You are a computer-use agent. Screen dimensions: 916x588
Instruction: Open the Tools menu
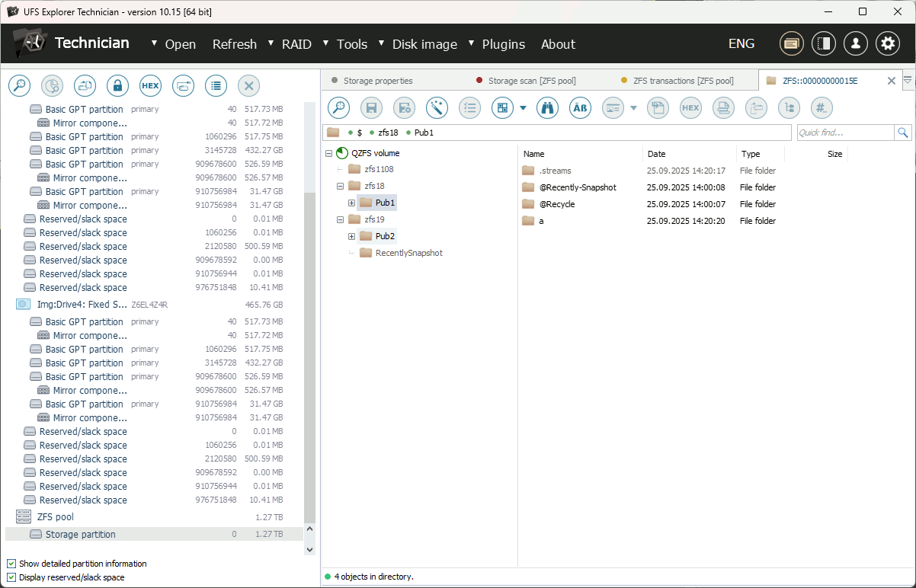tap(352, 44)
